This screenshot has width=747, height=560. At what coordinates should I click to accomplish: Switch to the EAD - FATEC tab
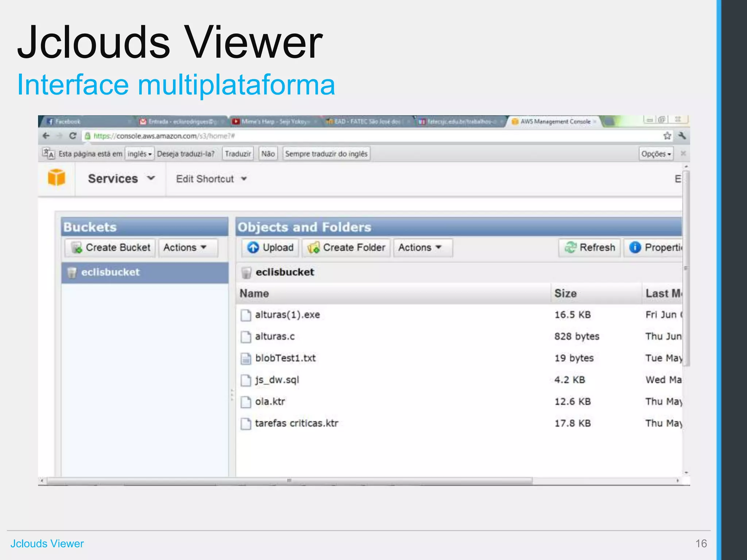click(x=368, y=121)
